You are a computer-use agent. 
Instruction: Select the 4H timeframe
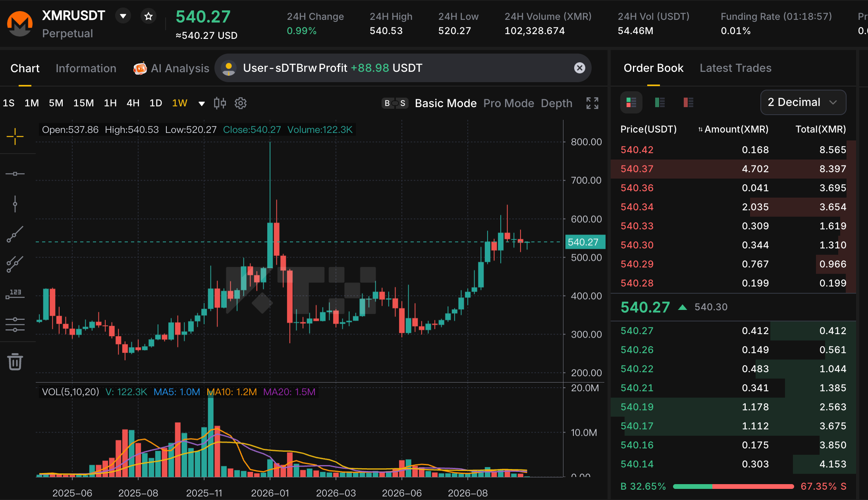133,103
